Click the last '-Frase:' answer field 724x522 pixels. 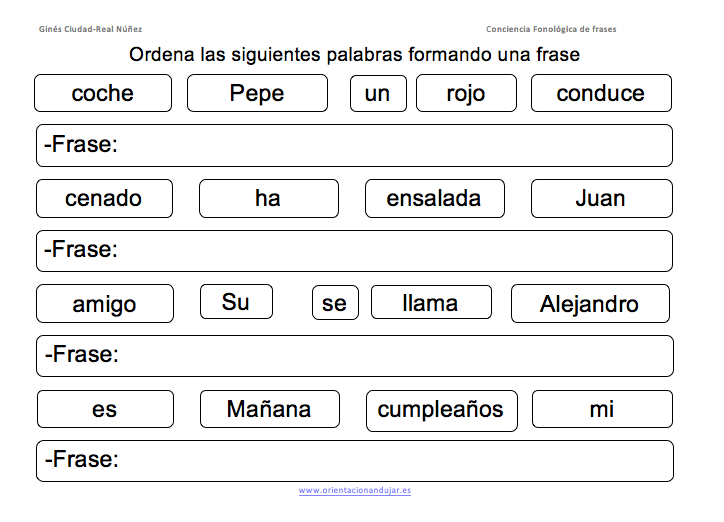355,461
